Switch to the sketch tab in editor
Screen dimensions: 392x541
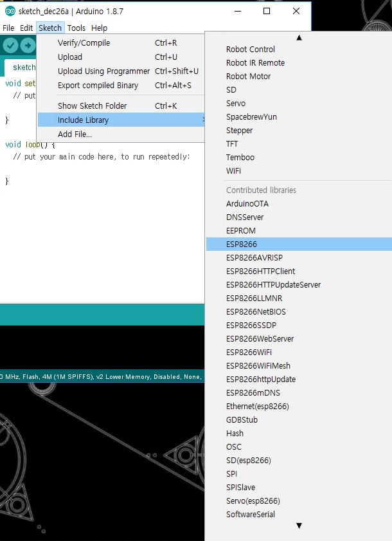(x=23, y=68)
